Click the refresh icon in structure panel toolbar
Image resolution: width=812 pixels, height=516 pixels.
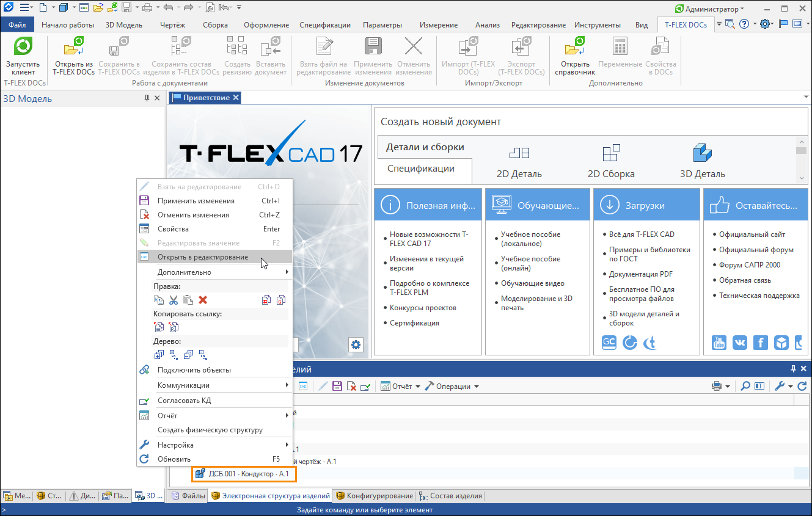pyautogui.click(x=802, y=387)
